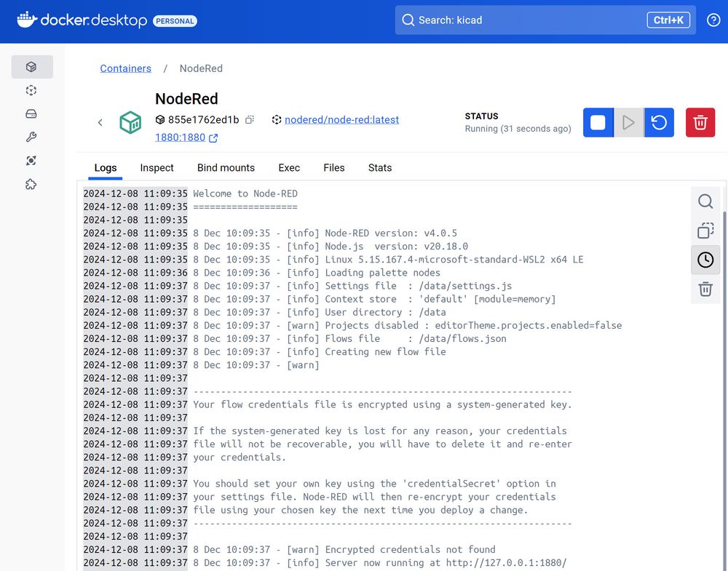The image size is (728, 571).
Task: Open Volumes view in sidebar
Action: coord(31,113)
